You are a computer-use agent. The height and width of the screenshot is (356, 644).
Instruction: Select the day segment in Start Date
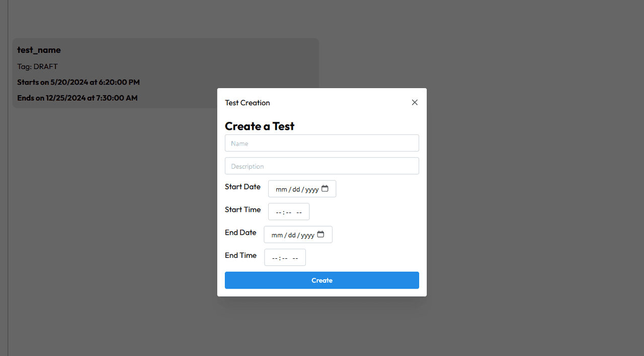pos(296,189)
